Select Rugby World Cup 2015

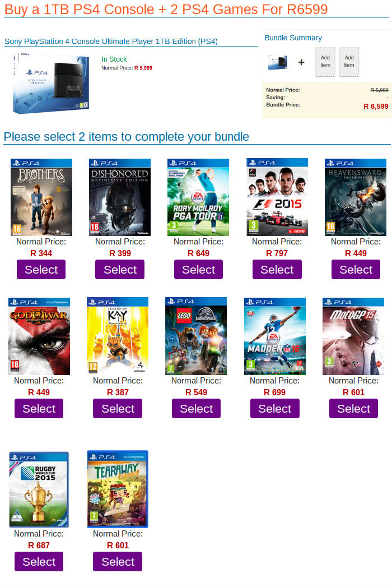pos(39,562)
